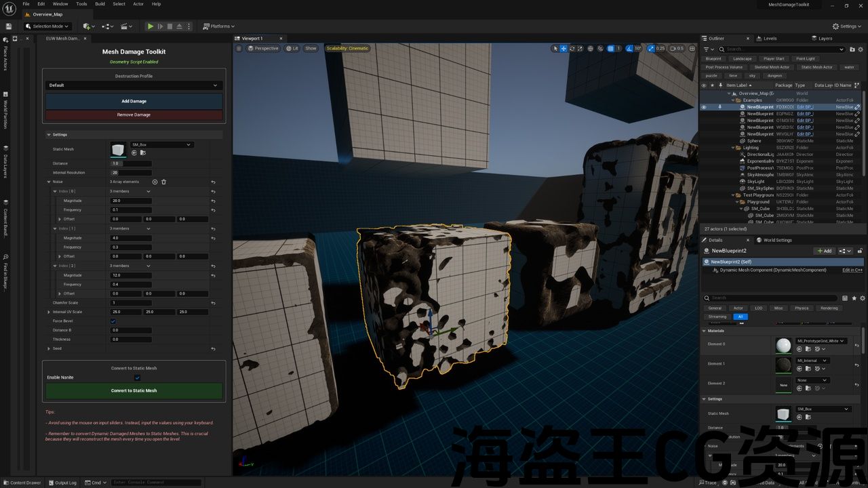Image resolution: width=868 pixels, height=488 pixels.
Task: Open the viewport hamburger options menu
Action: pyautogui.click(x=239, y=49)
